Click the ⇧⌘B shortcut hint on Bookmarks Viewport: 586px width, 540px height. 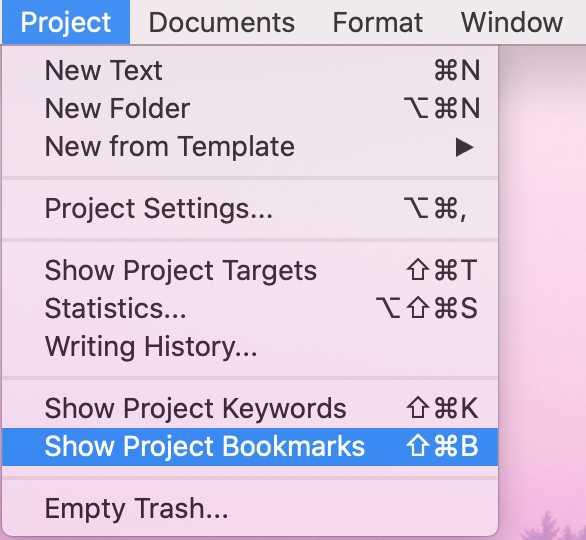(x=442, y=446)
